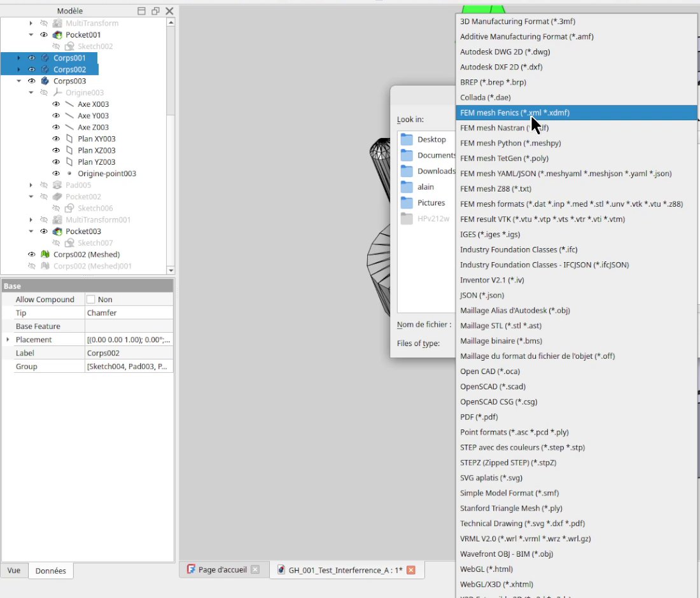Click the Pictures folder icon in the file dialog

coord(407,202)
